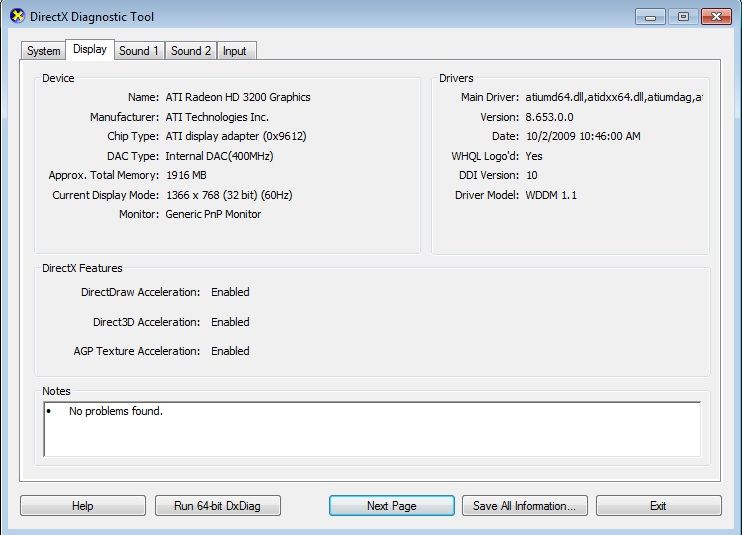The image size is (742, 535).
Task: Click the driver date '10/2/2009 10:46:00 AM'
Action: coord(583,136)
